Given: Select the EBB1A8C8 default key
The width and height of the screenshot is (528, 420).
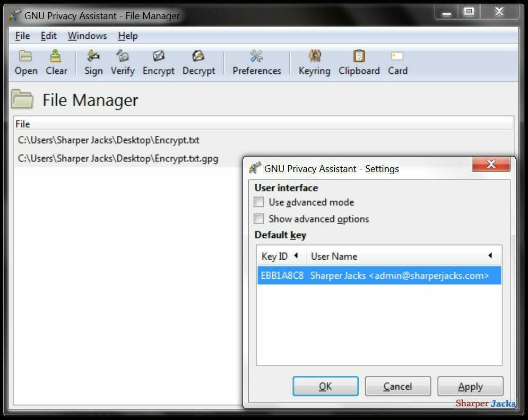Looking at the screenshot, I should [x=379, y=276].
